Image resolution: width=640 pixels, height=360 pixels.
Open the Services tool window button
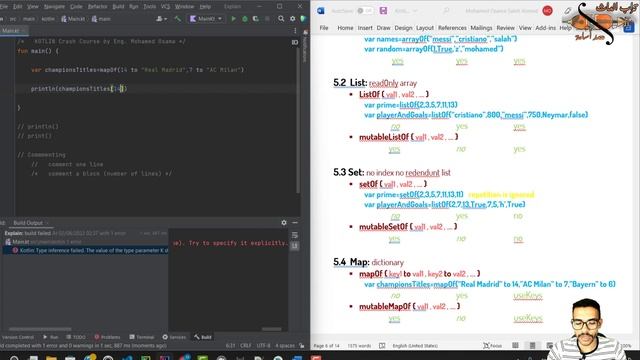(174, 337)
